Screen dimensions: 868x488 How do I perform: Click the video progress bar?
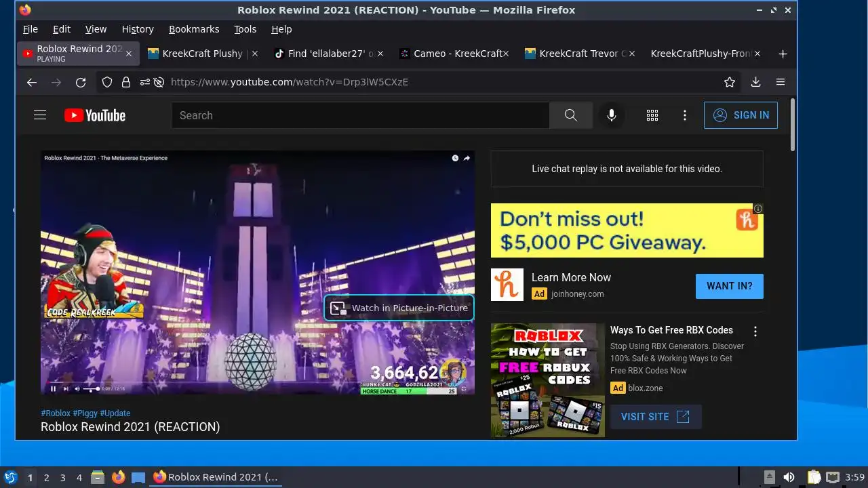pos(258,382)
